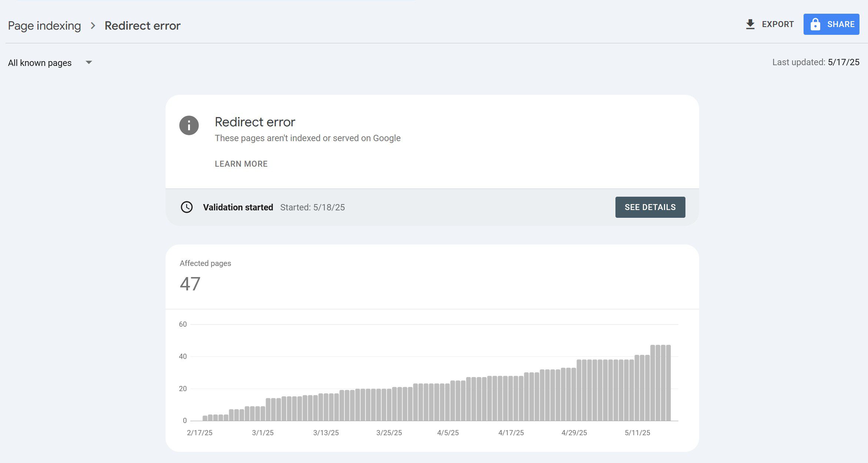
Task: Go back to Page indexing breadcrumb
Action: pos(44,26)
